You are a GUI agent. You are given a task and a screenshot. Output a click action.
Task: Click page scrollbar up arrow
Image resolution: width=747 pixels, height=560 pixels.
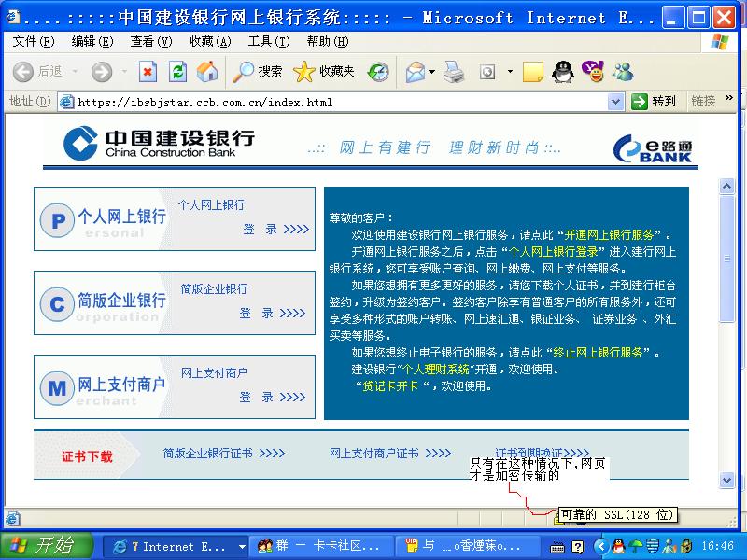[726, 186]
